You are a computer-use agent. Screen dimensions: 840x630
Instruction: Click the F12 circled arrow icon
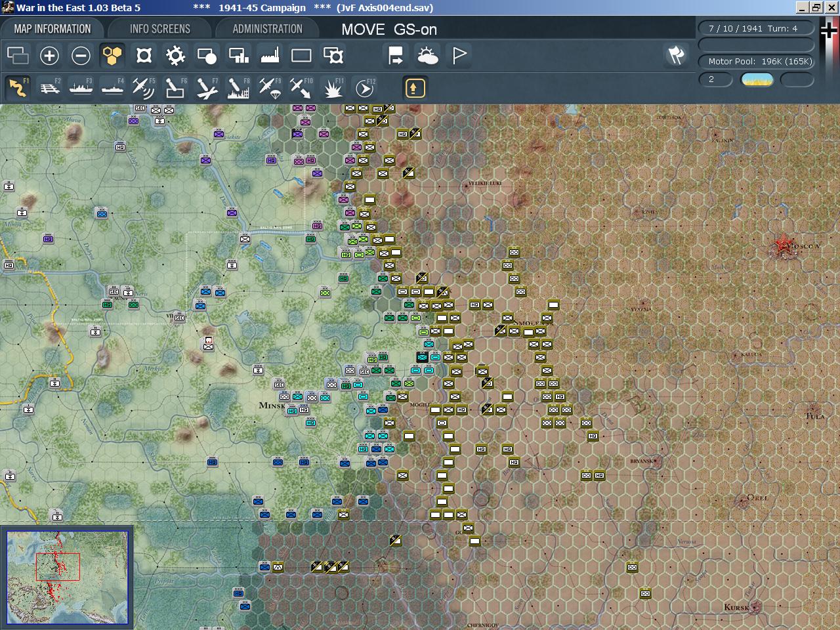(x=364, y=87)
